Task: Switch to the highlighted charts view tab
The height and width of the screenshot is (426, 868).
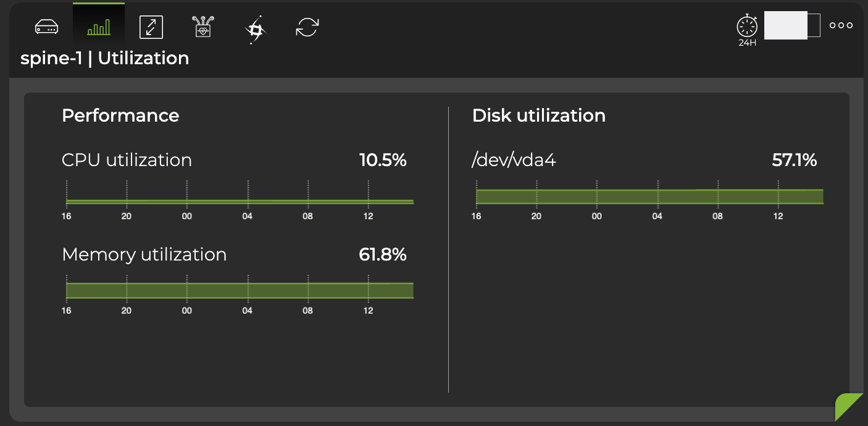Action: (x=99, y=27)
